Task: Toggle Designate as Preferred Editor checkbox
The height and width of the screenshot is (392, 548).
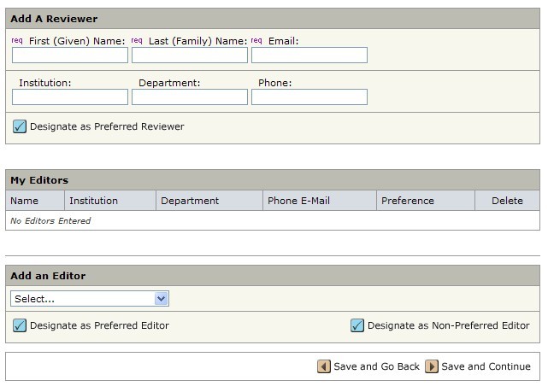Action: click(x=20, y=325)
